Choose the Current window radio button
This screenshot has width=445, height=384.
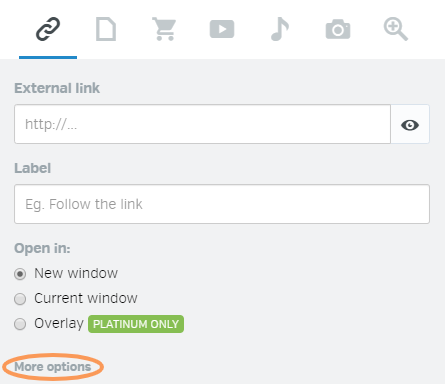20,299
